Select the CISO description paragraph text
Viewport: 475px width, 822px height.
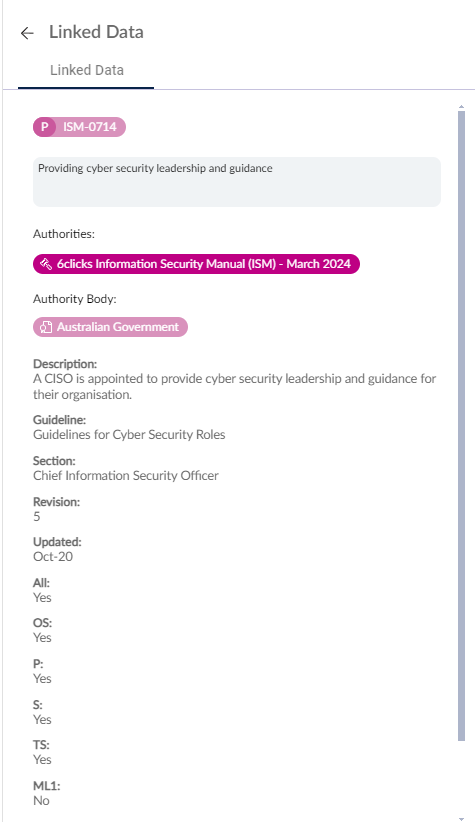pyautogui.click(x=234, y=386)
